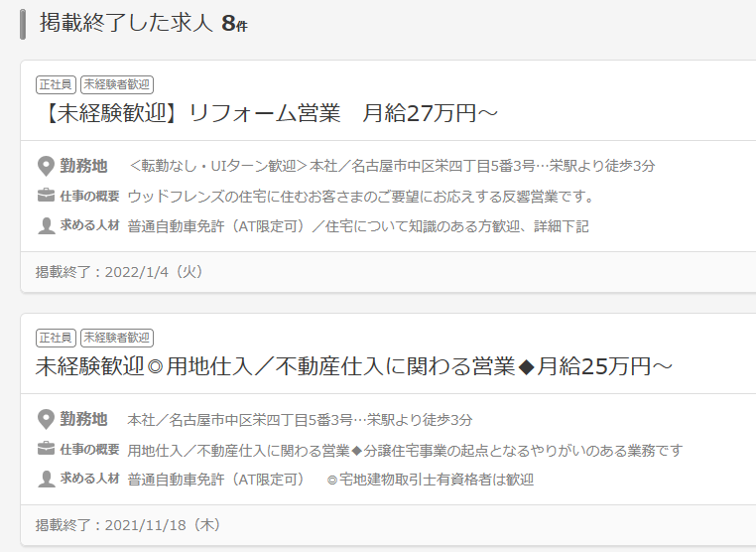Click location pin icon in land acquisition listing
The height and width of the screenshot is (552, 756).
(46, 420)
